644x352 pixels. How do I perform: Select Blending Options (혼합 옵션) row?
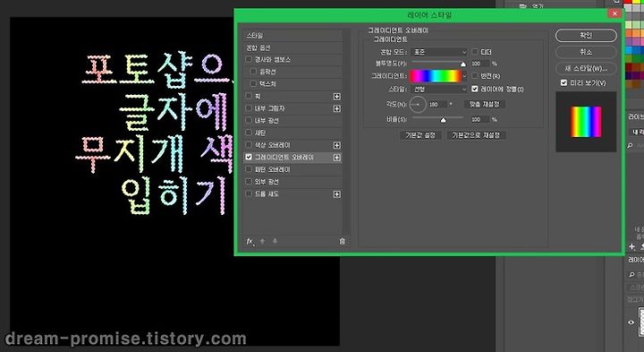(x=292, y=47)
